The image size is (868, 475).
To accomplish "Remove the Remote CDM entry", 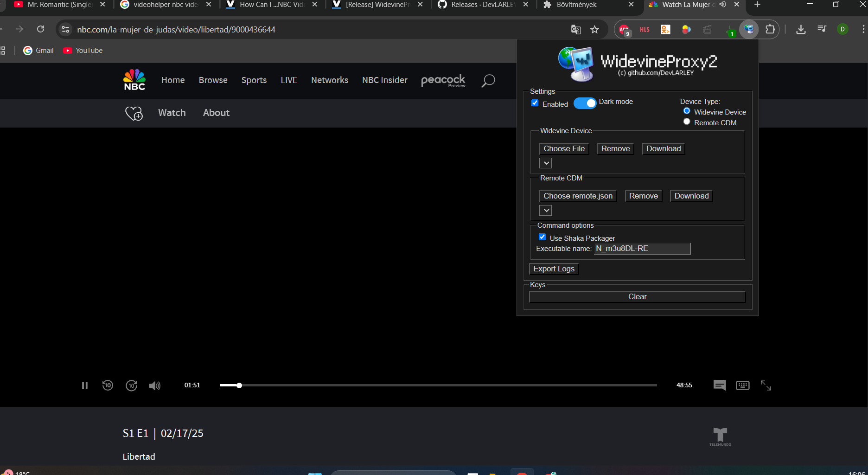I will point(644,196).
